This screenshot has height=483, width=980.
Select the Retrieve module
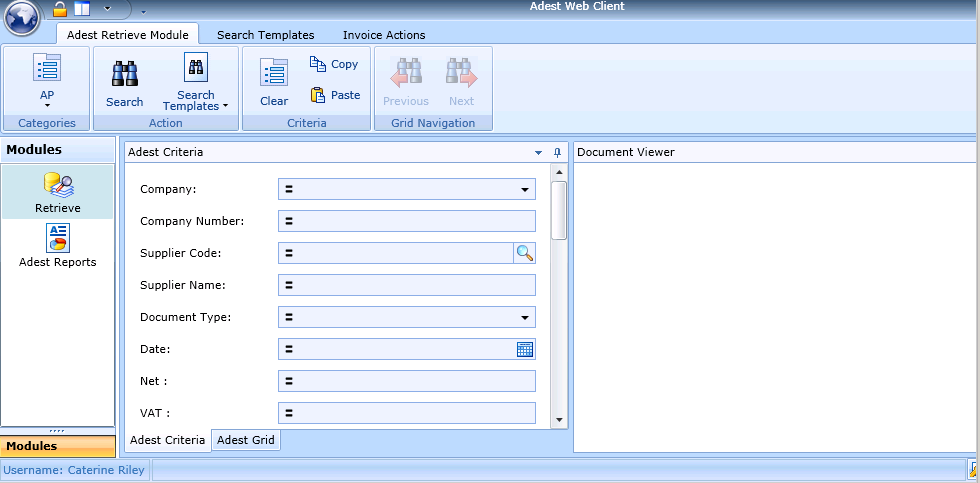tap(58, 192)
